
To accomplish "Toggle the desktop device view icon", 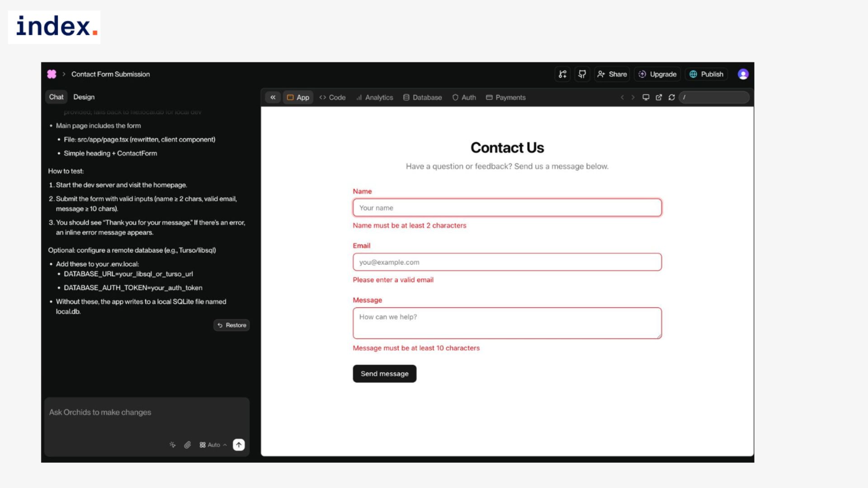I will 646,97.
